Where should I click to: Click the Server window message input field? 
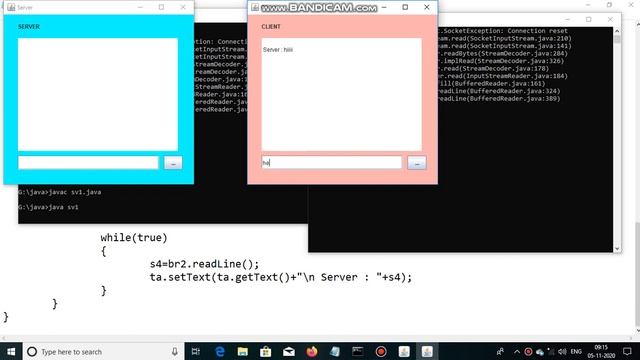[88, 162]
